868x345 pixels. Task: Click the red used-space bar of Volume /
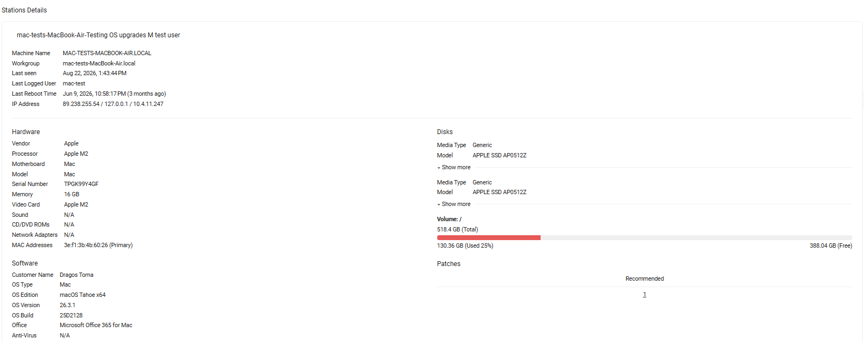coord(489,238)
